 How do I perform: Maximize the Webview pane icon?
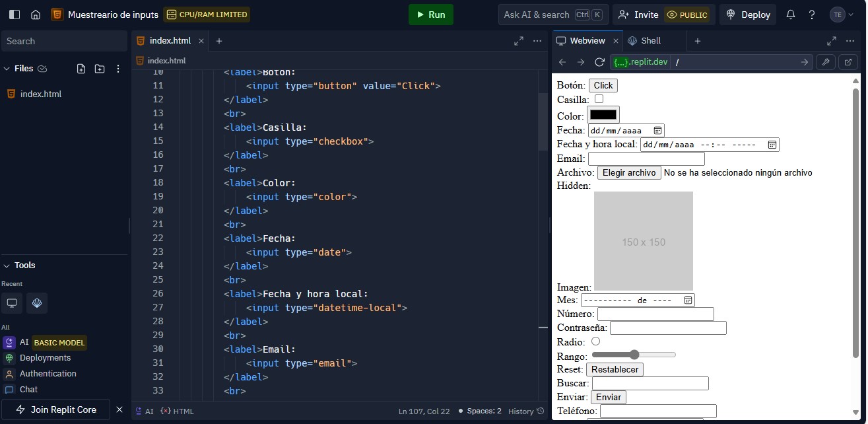click(x=832, y=41)
